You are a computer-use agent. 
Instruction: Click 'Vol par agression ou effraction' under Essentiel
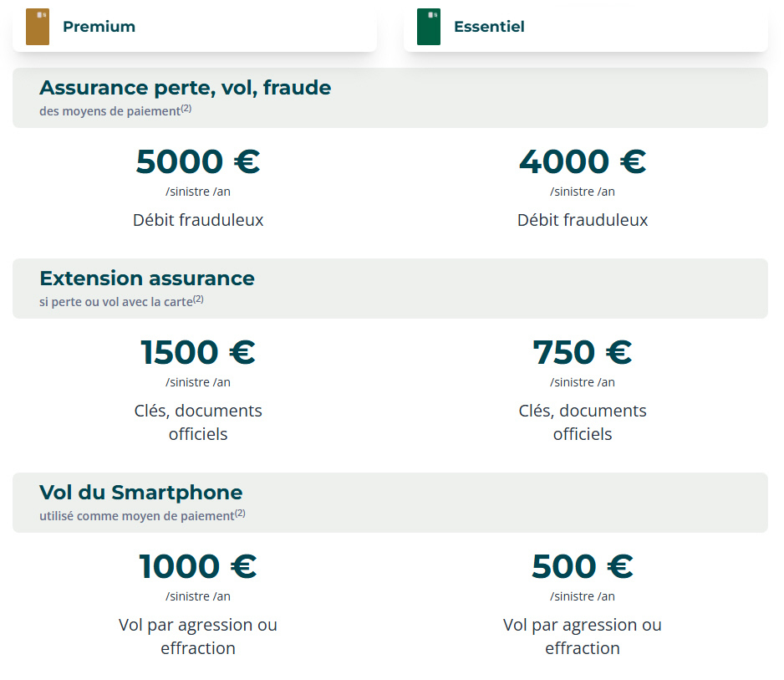pyautogui.click(x=583, y=637)
